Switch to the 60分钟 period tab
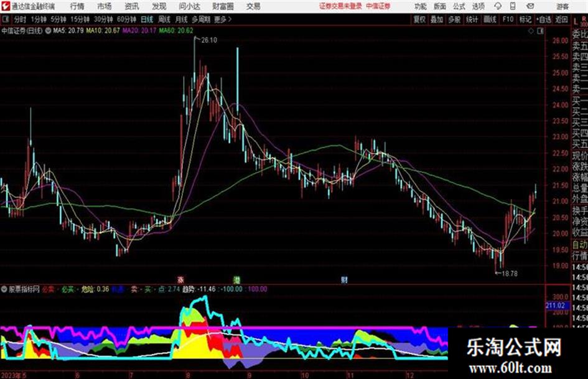This screenshot has height=379, width=588. click(x=127, y=19)
